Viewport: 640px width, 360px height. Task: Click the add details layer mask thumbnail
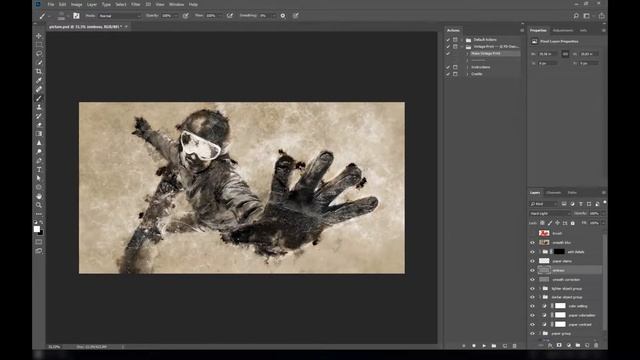click(x=559, y=252)
